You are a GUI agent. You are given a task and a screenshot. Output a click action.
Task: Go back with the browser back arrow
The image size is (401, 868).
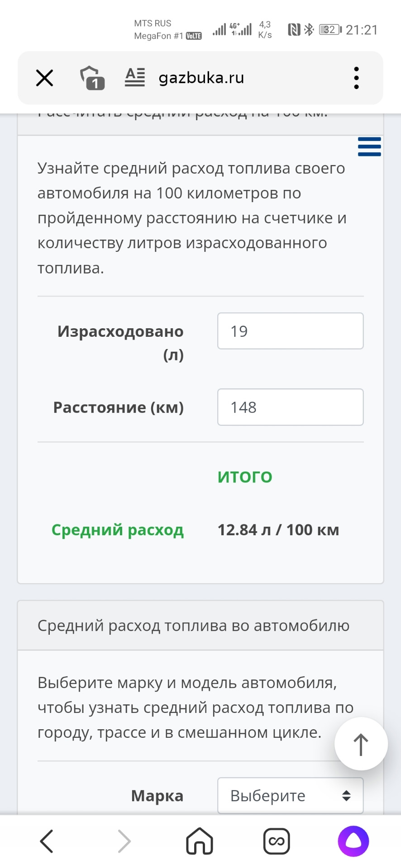pyautogui.click(x=47, y=841)
